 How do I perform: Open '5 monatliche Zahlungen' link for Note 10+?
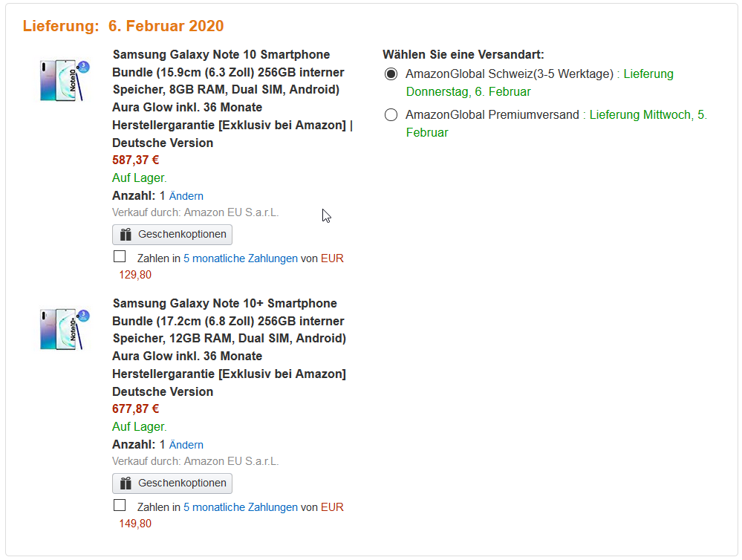point(240,507)
